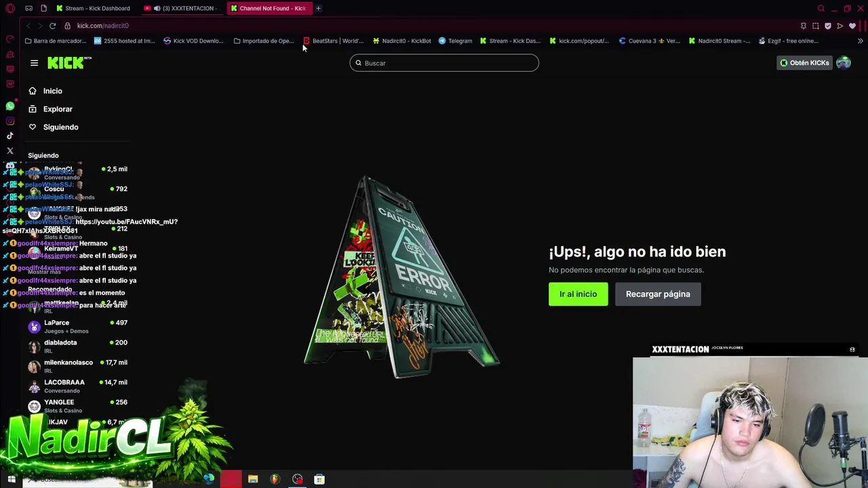The image size is (868, 488).
Task: Open the Telegram bookmark
Action: (x=455, y=41)
